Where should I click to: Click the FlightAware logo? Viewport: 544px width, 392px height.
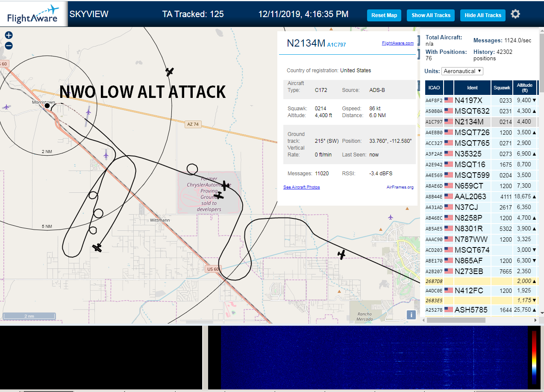(x=34, y=14)
